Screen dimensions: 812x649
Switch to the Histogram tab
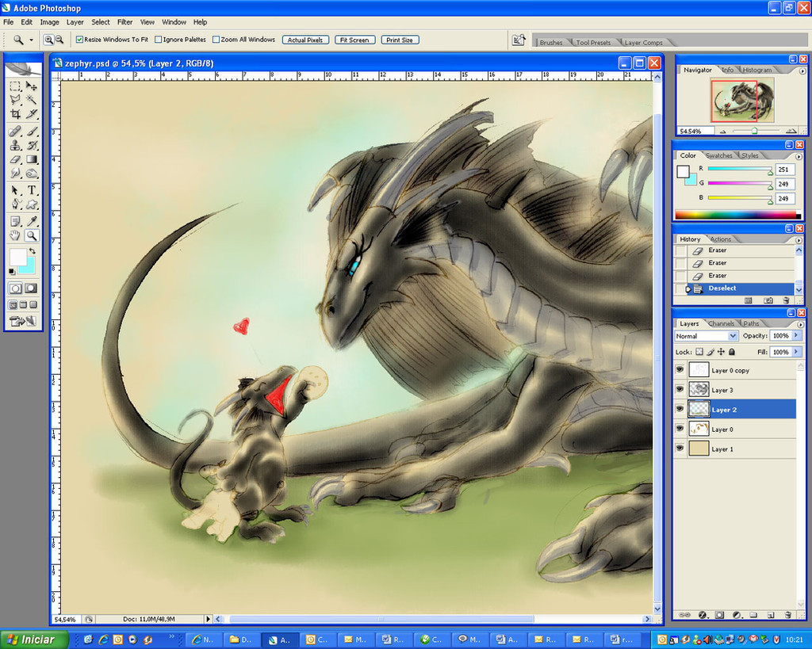point(757,70)
